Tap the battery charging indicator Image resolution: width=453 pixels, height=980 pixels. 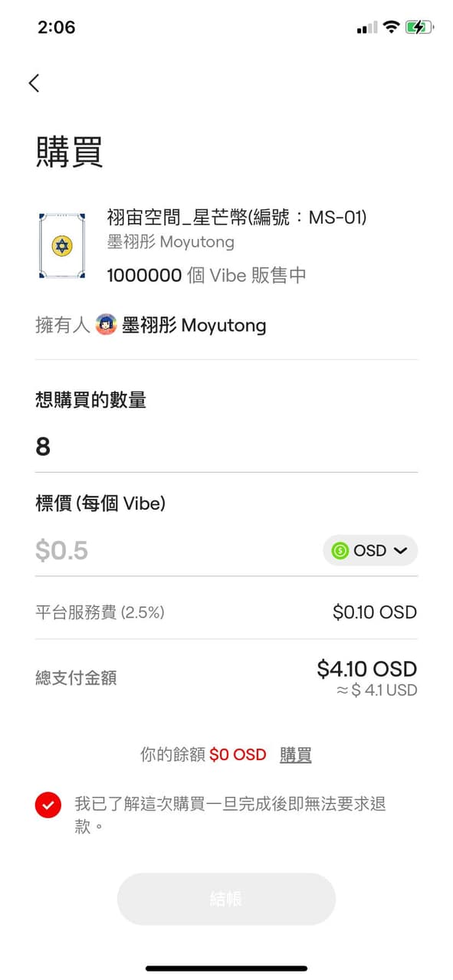coord(418,27)
